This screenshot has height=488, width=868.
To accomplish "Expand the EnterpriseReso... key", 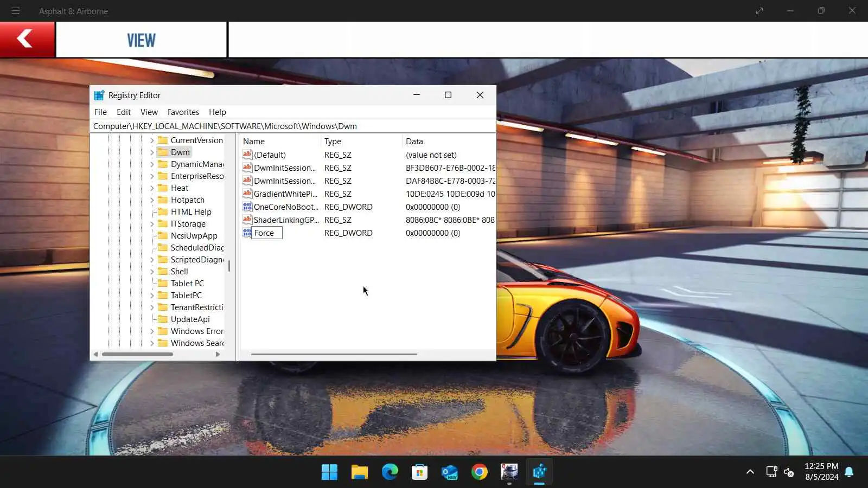I will tap(152, 176).
